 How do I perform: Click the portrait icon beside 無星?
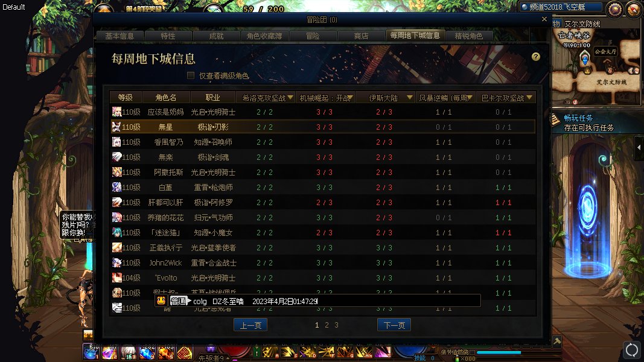pos(116,127)
